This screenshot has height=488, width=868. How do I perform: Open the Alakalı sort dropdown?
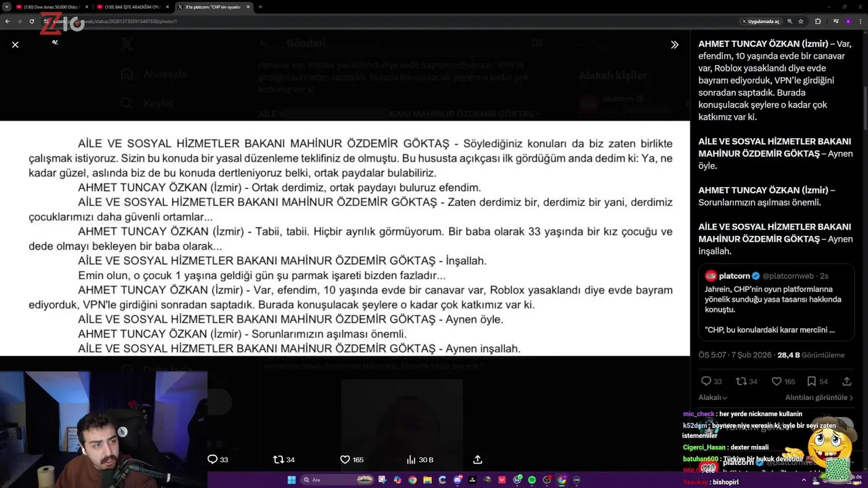click(x=713, y=398)
